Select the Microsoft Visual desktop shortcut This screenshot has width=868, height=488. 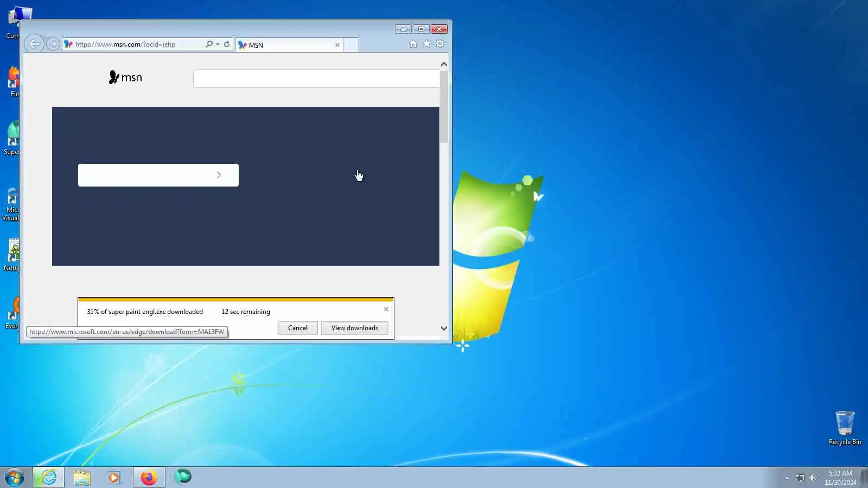[11, 204]
